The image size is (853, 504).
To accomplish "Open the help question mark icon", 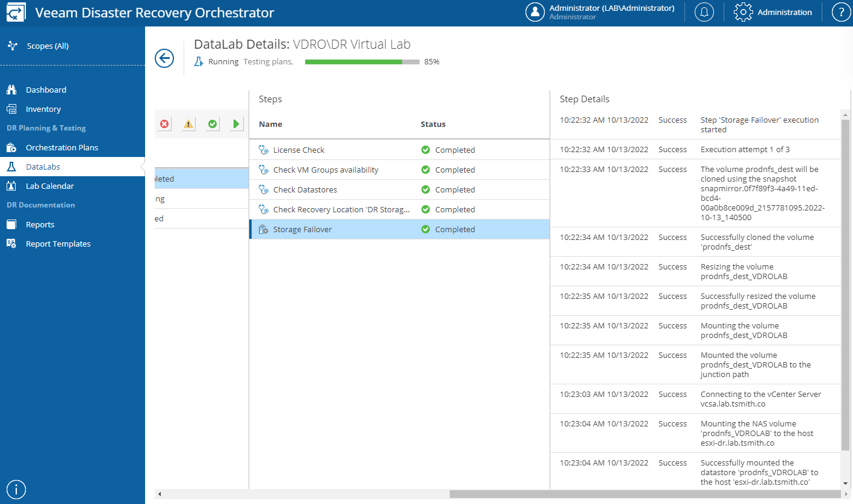I will (840, 13).
